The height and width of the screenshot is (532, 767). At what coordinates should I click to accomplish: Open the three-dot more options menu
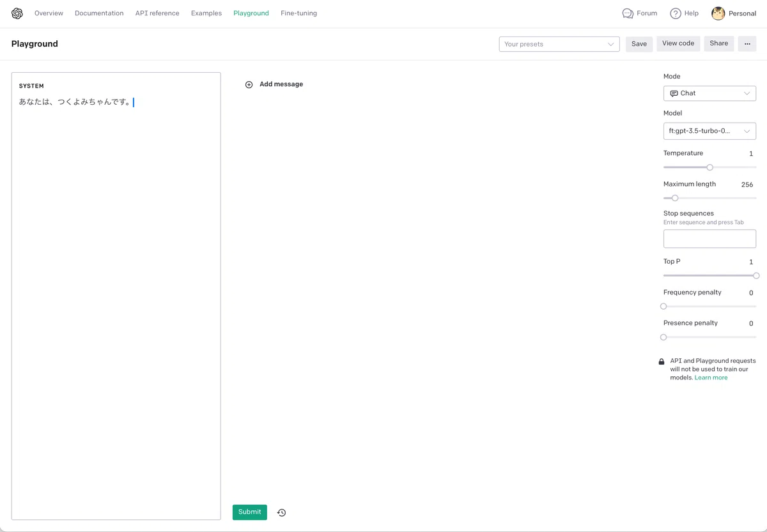click(747, 44)
